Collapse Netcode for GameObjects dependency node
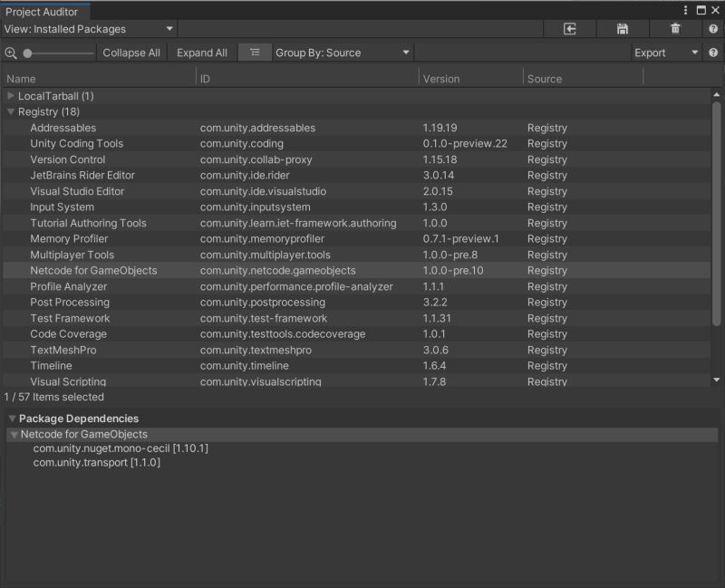This screenshot has width=725, height=588. (14, 435)
